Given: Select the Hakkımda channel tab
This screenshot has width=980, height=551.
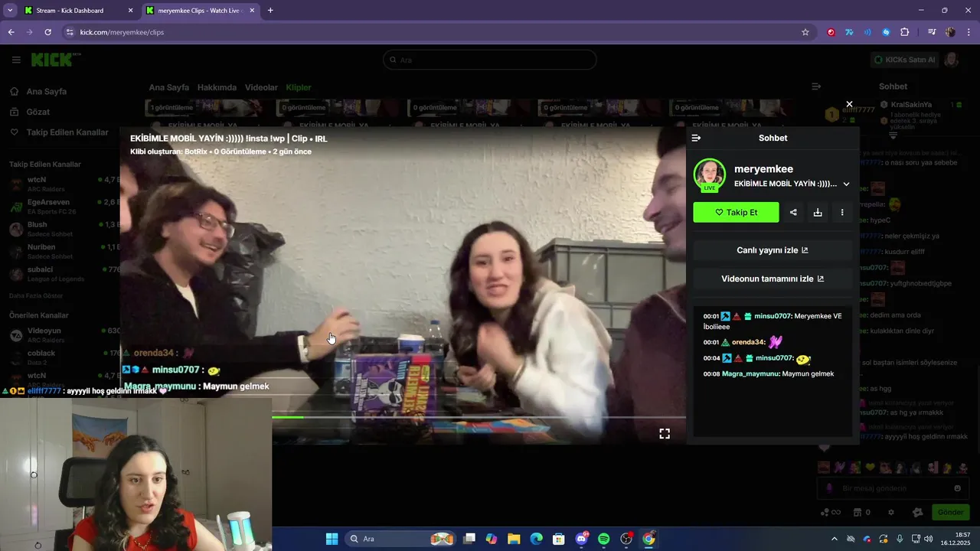Looking at the screenshot, I should click(217, 87).
